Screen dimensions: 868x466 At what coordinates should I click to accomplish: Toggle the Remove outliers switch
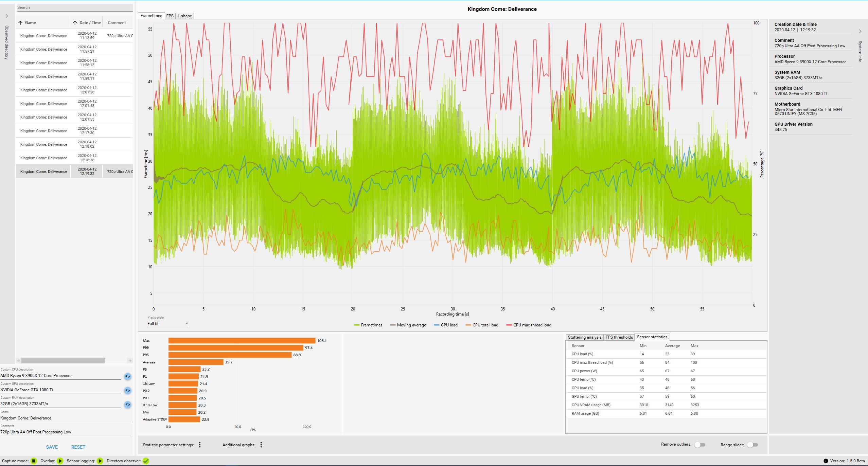click(699, 445)
